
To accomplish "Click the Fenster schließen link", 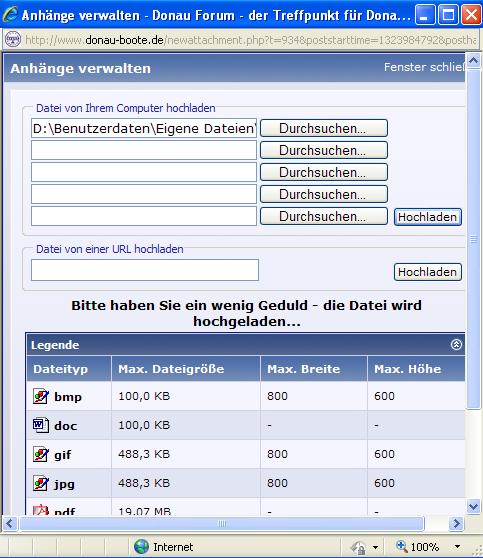I will click(x=424, y=67).
